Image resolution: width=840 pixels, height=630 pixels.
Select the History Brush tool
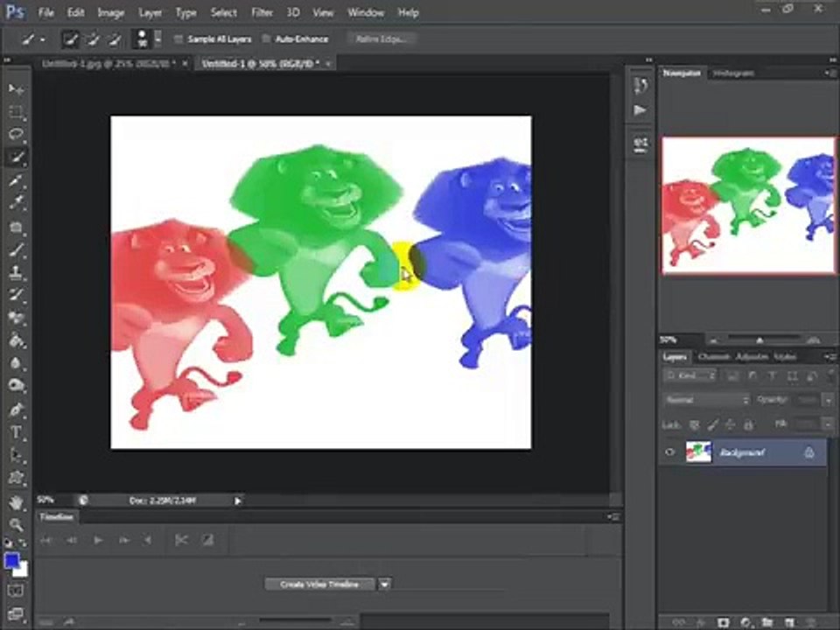point(16,294)
